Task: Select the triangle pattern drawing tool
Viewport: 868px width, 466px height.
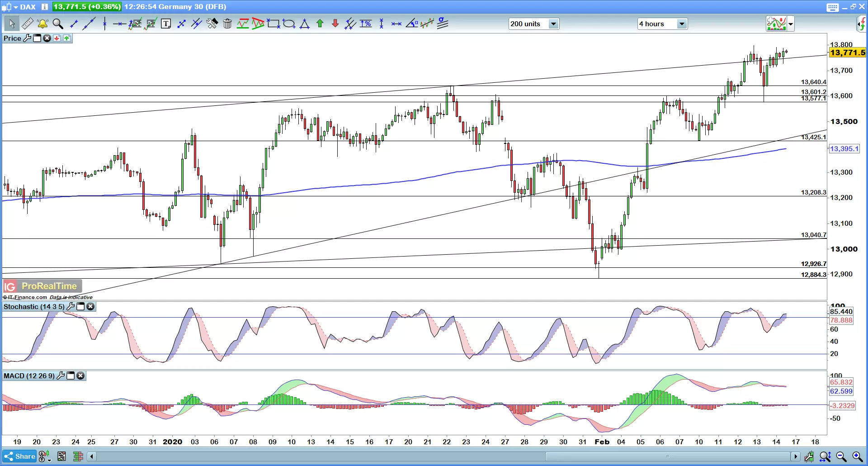Action: coord(258,24)
